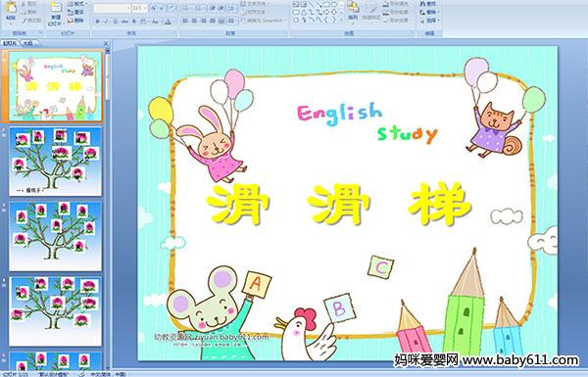Click the Text Direction icon

243,4
